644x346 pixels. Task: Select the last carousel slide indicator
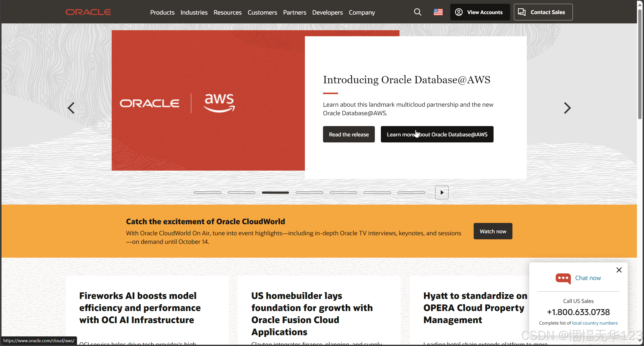[x=411, y=193]
